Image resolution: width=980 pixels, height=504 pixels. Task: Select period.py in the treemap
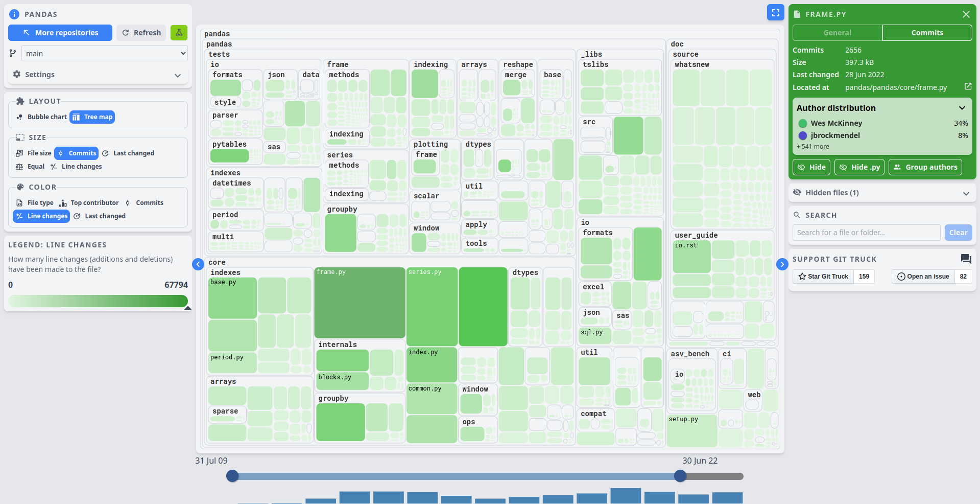click(x=232, y=363)
